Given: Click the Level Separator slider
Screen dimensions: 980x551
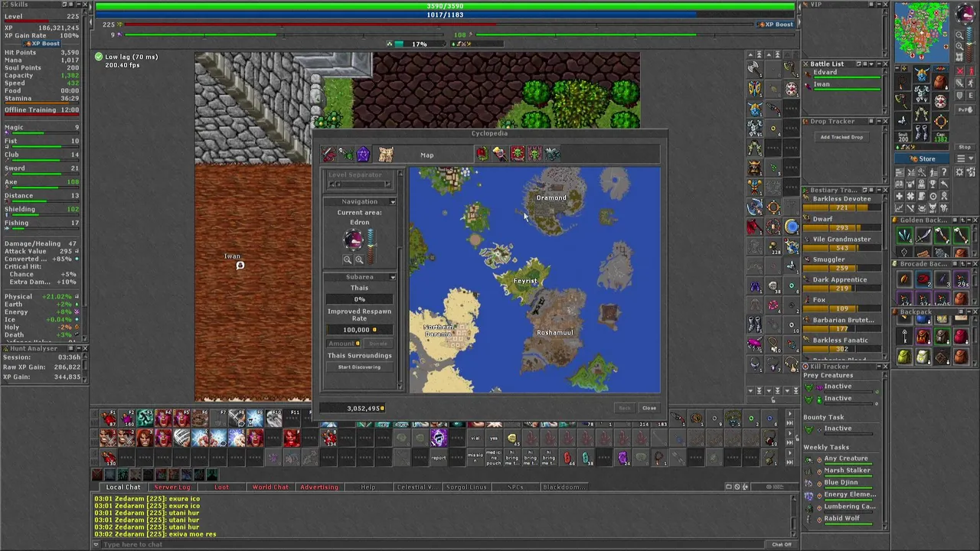Looking at the screenshot, I should tap(359, 184).
